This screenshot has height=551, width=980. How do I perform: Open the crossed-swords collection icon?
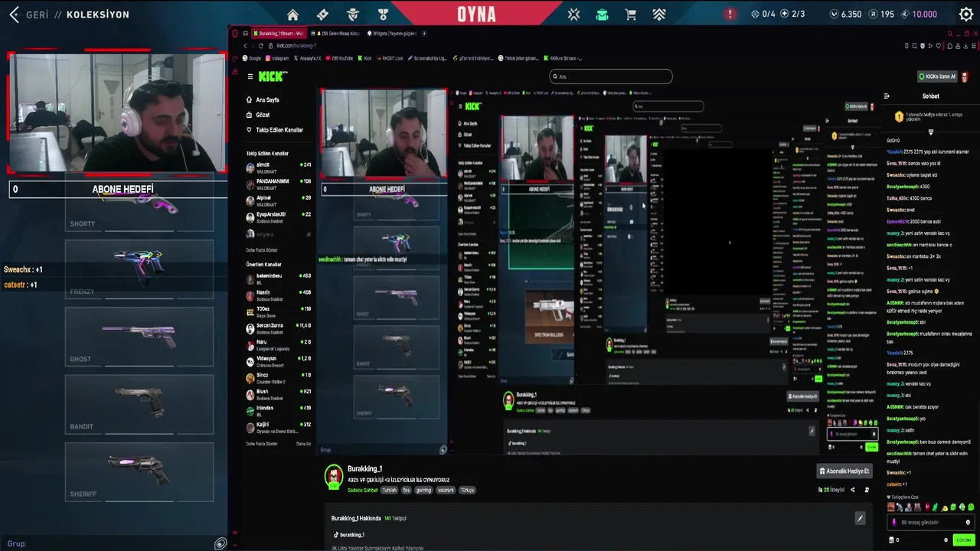tap(574, 15)
